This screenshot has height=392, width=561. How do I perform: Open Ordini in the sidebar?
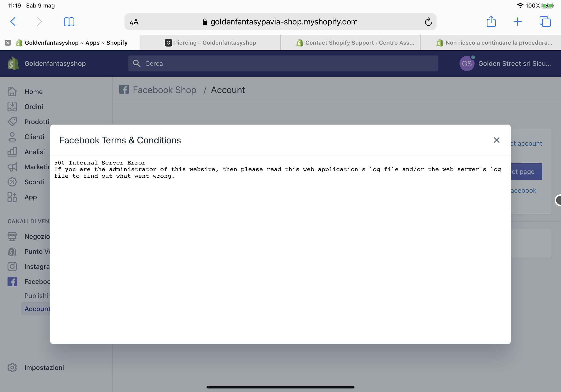coord(34,107)
